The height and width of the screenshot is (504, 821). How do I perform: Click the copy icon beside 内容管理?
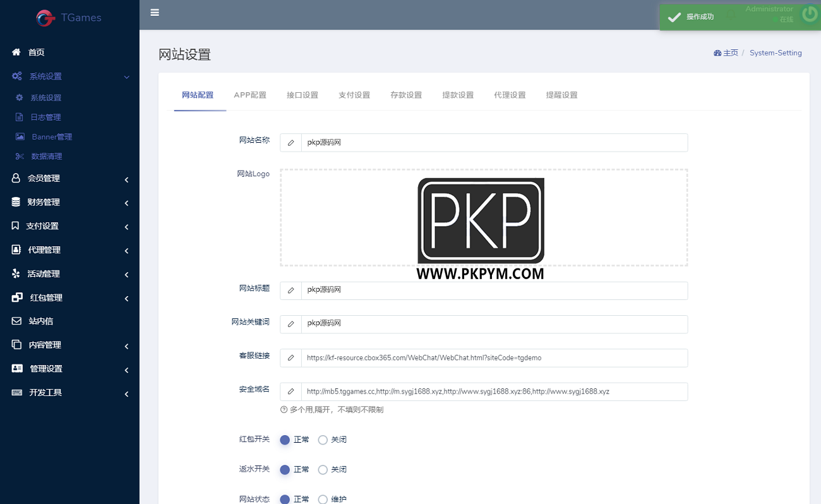16,345
